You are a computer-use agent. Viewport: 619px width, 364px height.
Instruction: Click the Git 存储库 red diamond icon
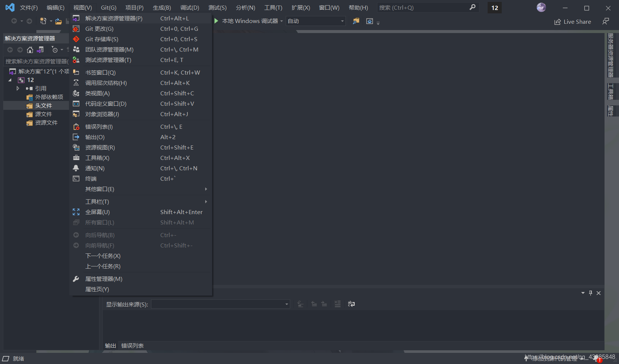pyautogui.click(x=76, y=39)
